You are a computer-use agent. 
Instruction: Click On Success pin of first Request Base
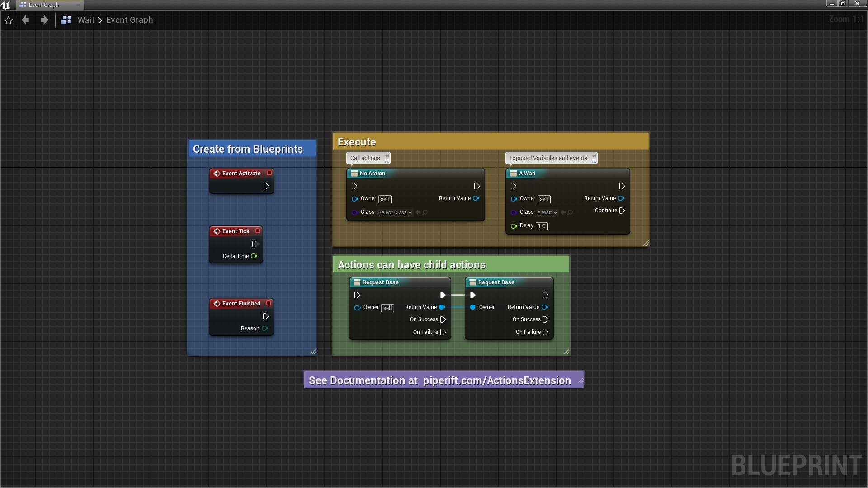point(443,319)
